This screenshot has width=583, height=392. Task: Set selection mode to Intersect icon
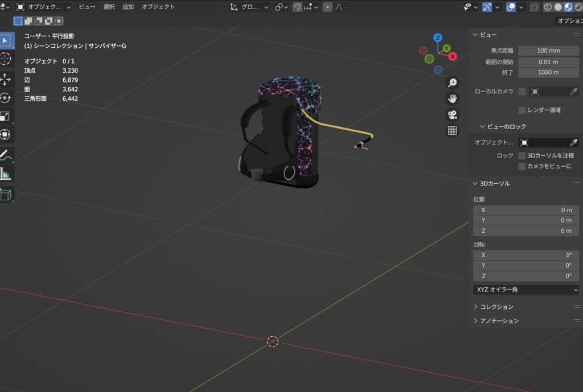coord(59,21)
